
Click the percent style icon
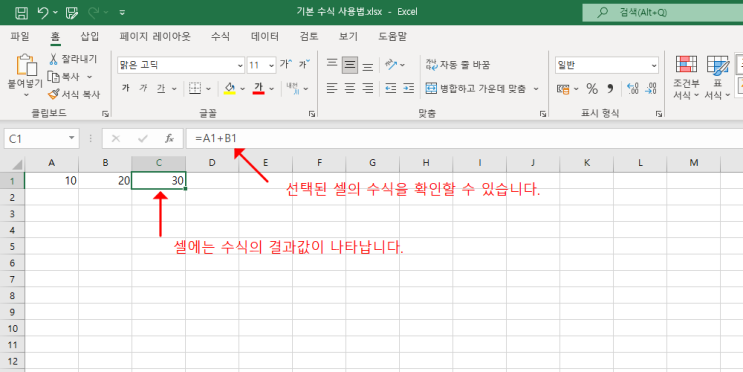(592, 89)
